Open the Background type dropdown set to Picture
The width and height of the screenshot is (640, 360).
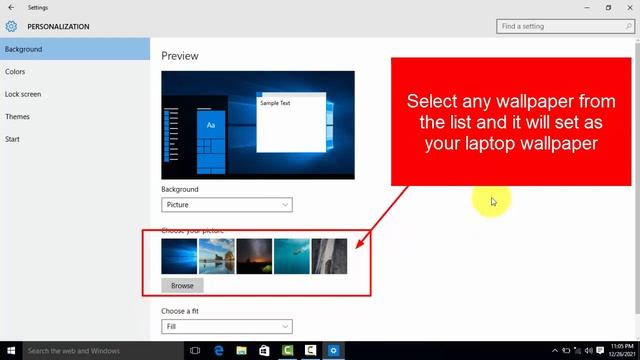click(x=227, y=205)
